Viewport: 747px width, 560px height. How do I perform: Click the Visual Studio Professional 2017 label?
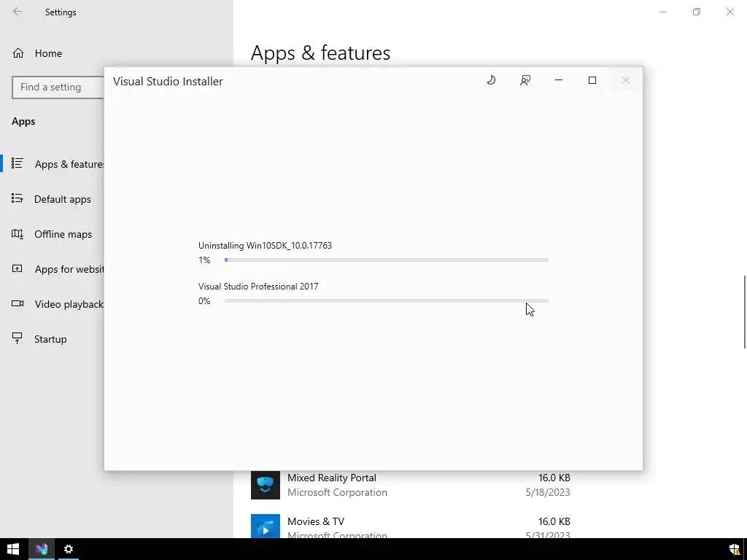point(258,286)
